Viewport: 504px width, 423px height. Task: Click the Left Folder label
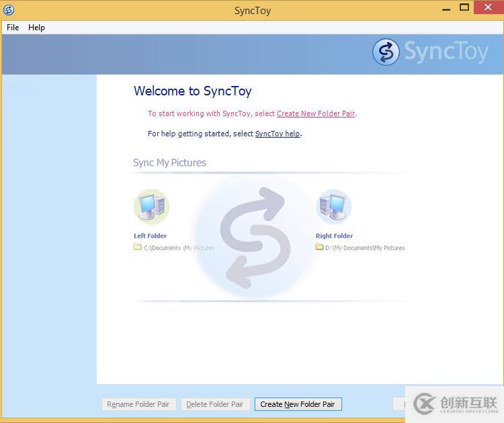[150, 236]
